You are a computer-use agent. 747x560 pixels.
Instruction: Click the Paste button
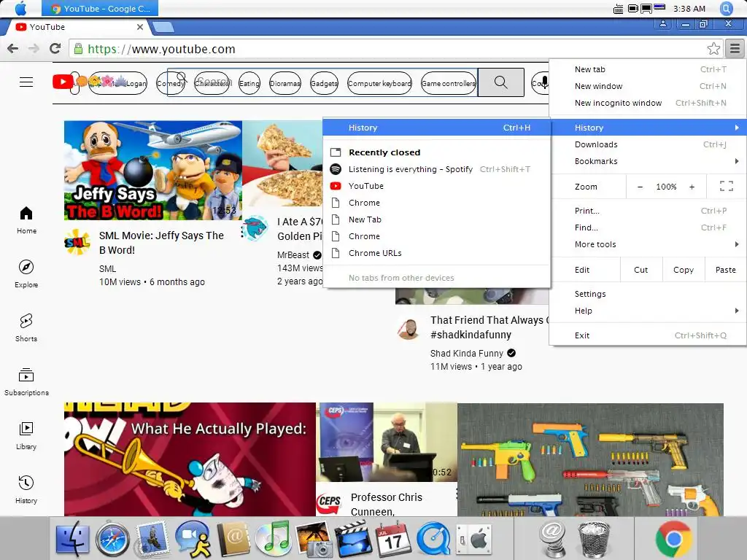(x=725, y=270)
